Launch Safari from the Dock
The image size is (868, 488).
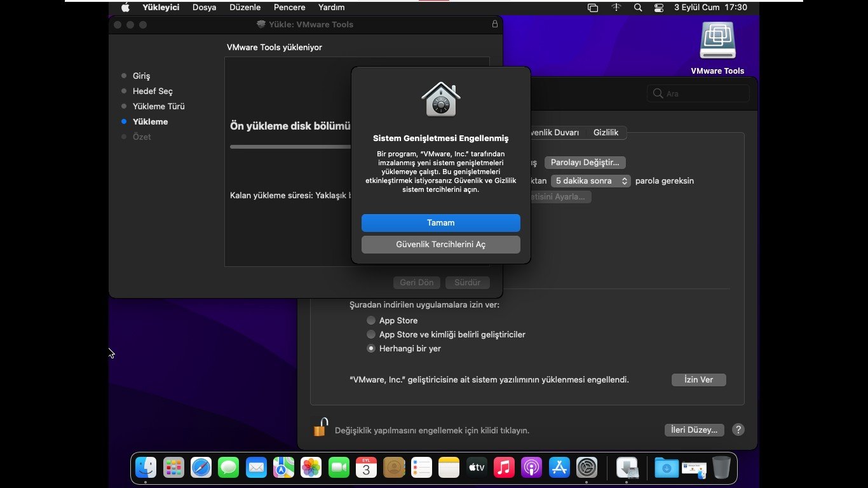click(201, 468)
